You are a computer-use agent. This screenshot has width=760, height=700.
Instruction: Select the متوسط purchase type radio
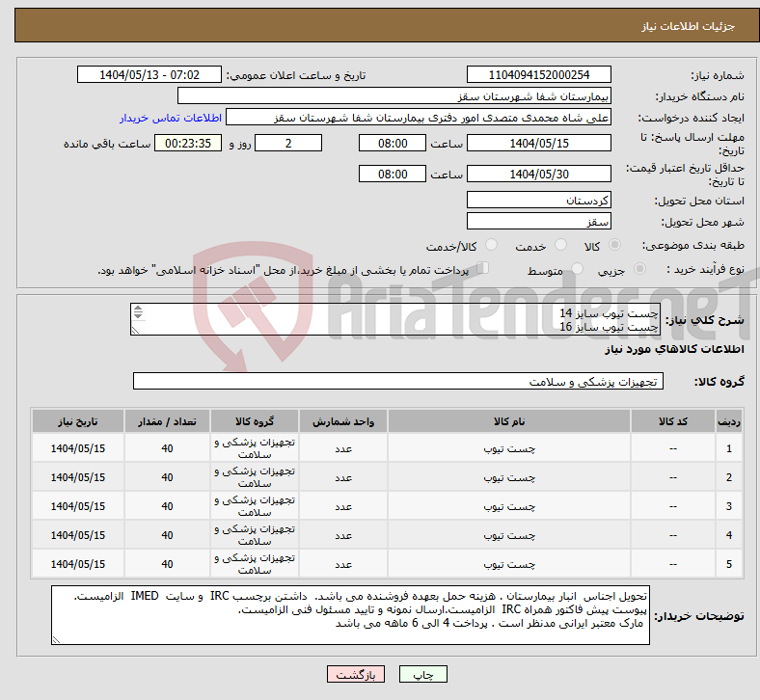(x=577, y=269)
